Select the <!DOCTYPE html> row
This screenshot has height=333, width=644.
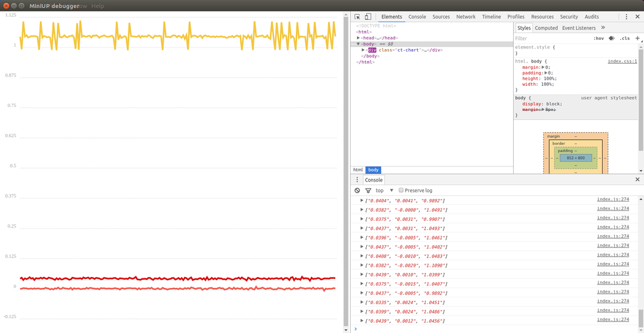(376, 26)
